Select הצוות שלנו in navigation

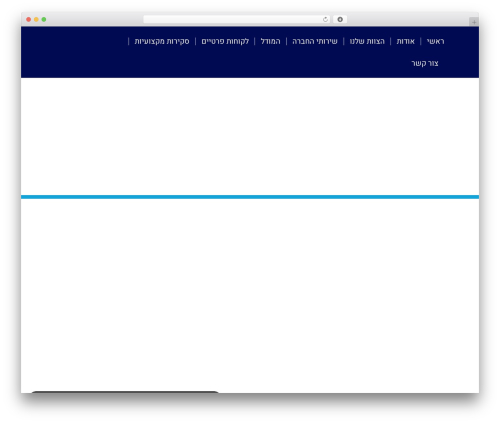coord(367,41)
